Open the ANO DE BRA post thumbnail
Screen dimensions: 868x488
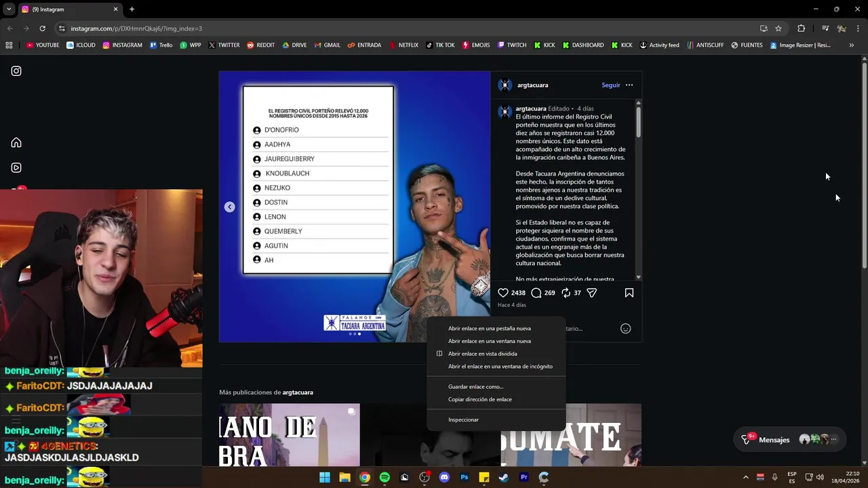point(290,435)
